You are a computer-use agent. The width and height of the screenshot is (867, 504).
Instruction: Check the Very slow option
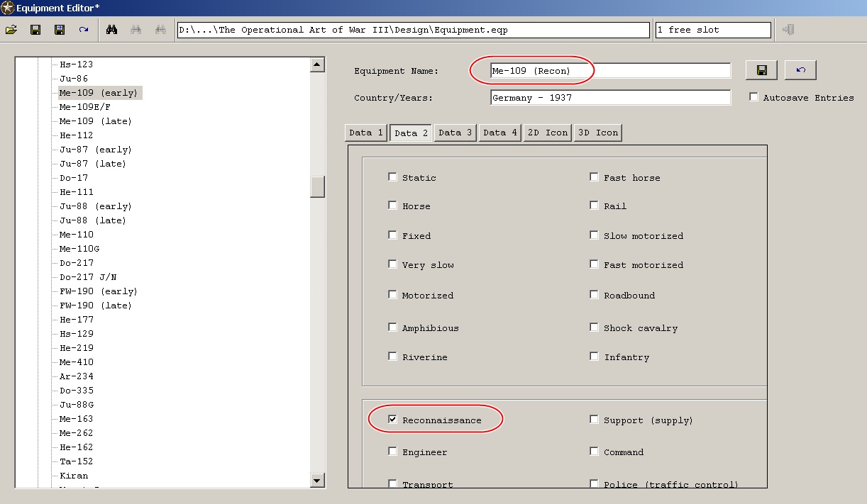tap(392, 264)
